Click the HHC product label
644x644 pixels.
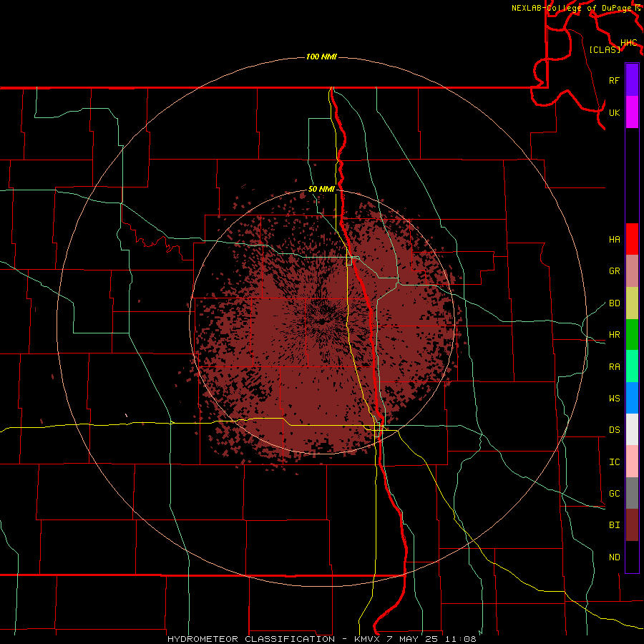[629, 43]
